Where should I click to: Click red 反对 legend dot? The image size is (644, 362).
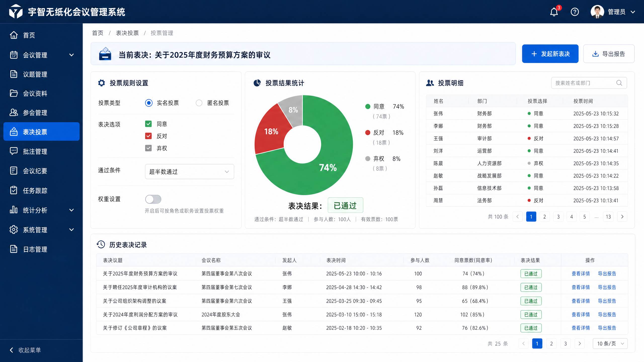(368, 132)
